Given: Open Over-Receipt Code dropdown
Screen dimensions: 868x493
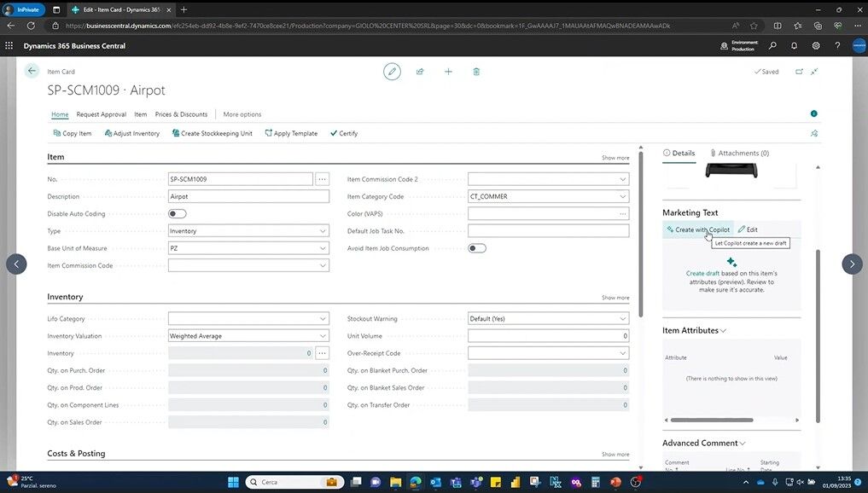Looking at the screenshot, I should pos(623,353).
